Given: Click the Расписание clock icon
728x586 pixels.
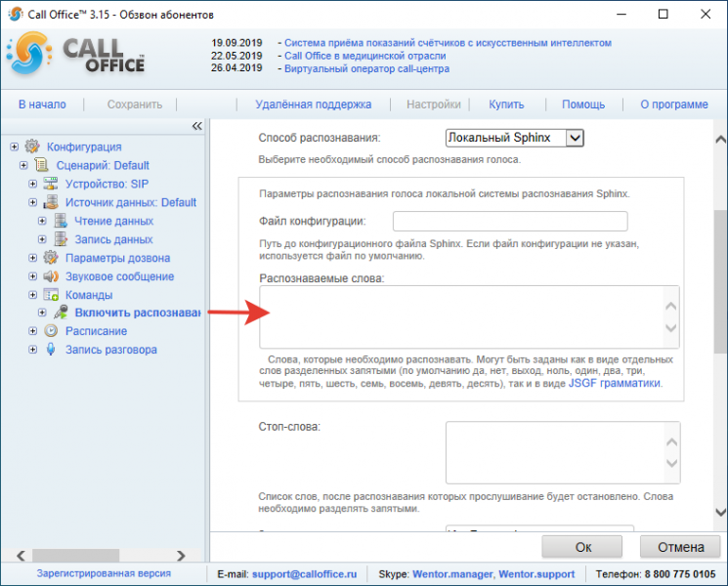Looking at the screenshot, I should [51, 331].
